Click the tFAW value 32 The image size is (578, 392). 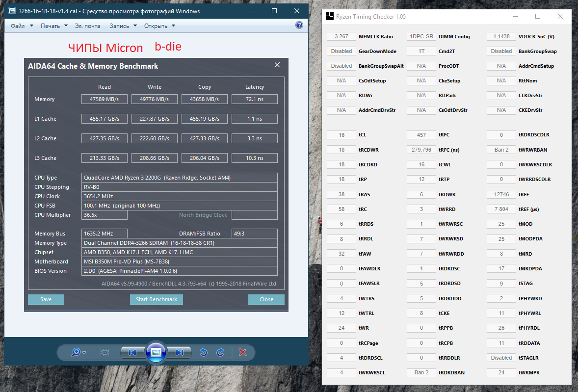click(x=342, y=254)
